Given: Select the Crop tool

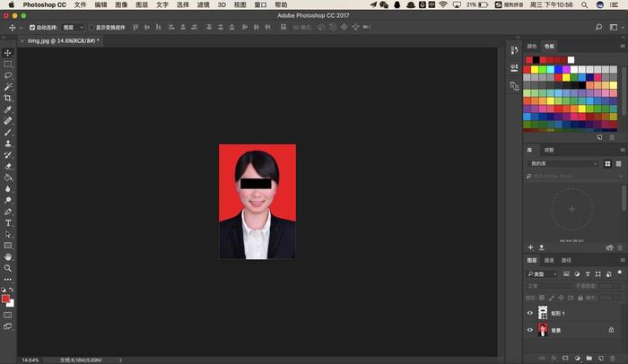Looking at the screenshot, I should click(x=7, y=98).
